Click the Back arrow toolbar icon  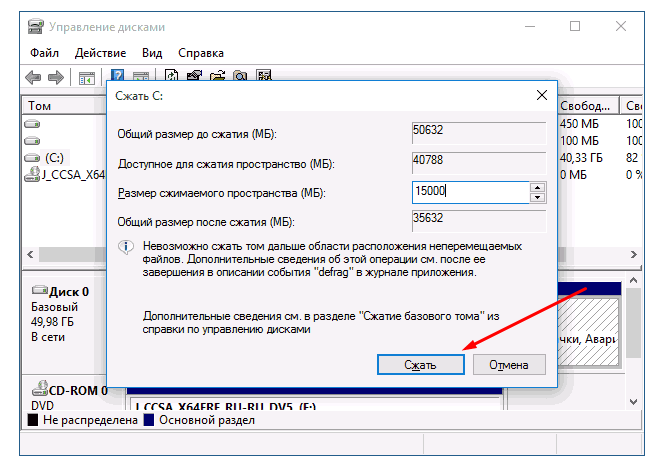point(33,78)
